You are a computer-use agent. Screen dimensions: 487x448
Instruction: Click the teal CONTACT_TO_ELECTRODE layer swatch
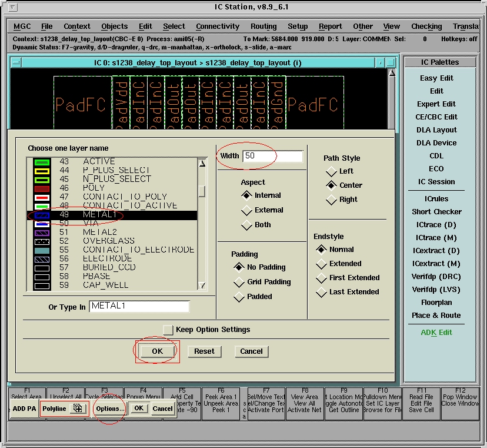[x=42, y=250]
